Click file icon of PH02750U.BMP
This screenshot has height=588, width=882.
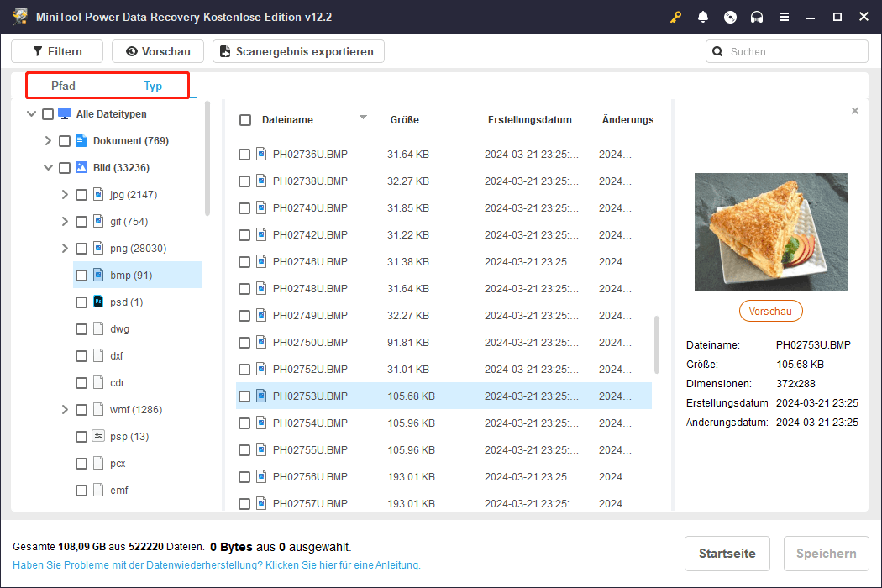(261, 342)
